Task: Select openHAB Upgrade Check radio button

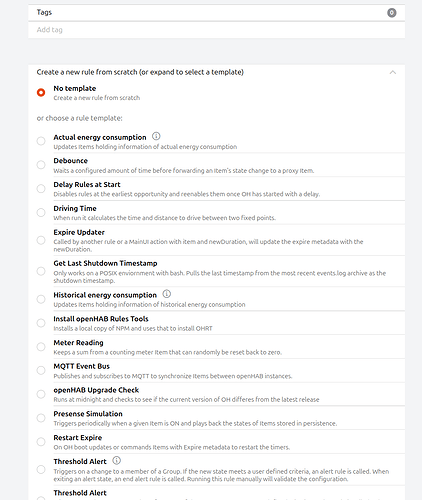Action: click(41, 394)
